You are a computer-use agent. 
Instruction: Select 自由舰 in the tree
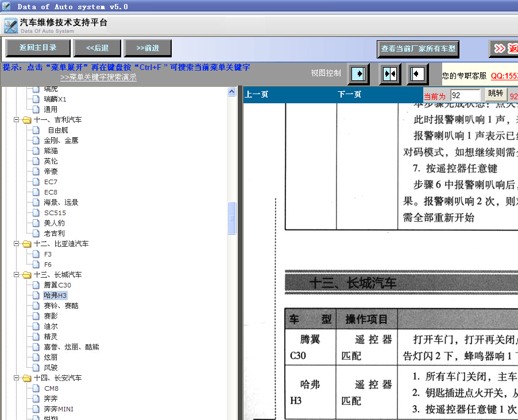(58, 130)
